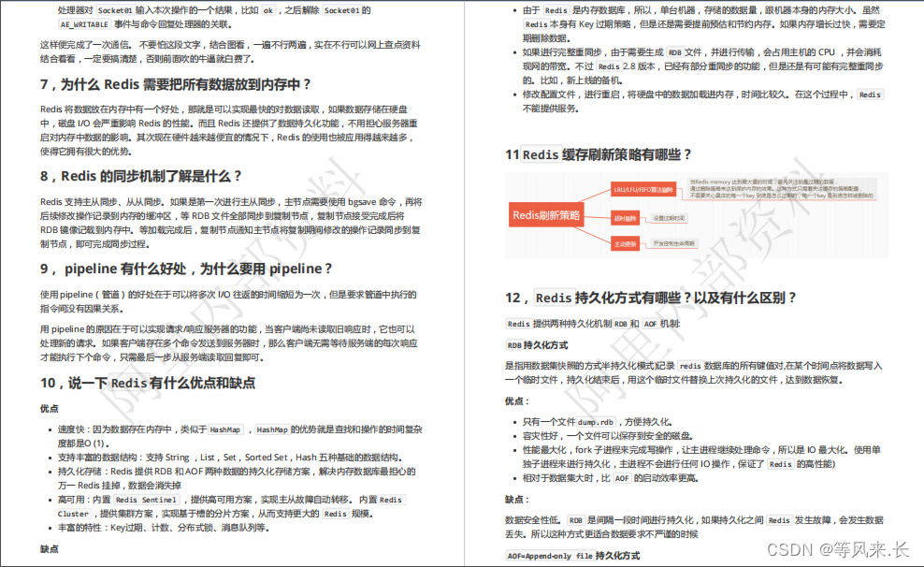Click sentence "Redis 提供两种持久化机制 RDB 和 AOF 机制"
This screenshot has height=567, width=924.
click(x=593, y=324)
